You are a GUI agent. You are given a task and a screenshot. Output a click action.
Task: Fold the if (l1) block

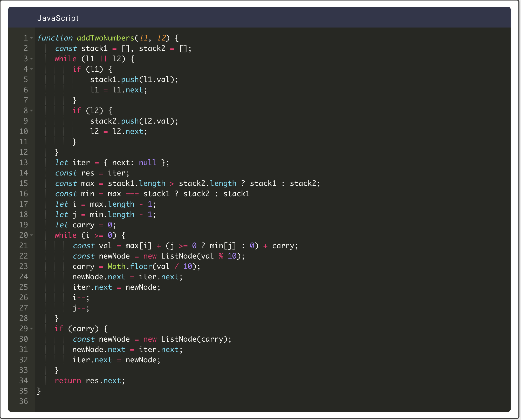tap(31, 69)
